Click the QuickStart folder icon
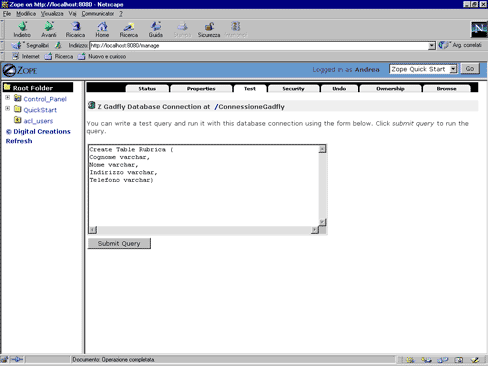 coord(18,109)
